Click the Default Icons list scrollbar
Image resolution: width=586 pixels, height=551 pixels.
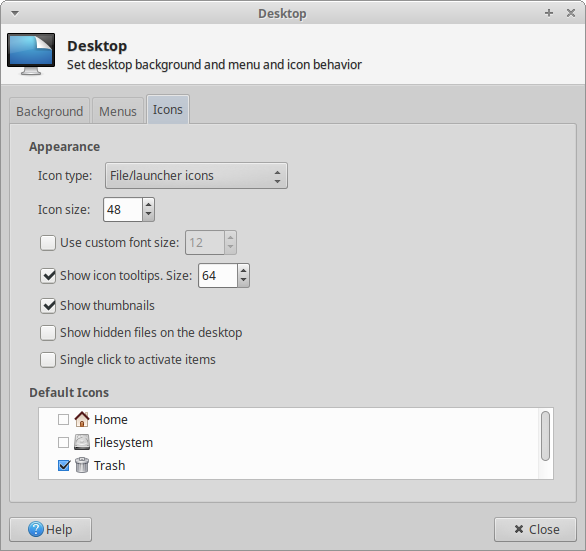point(545,436)
